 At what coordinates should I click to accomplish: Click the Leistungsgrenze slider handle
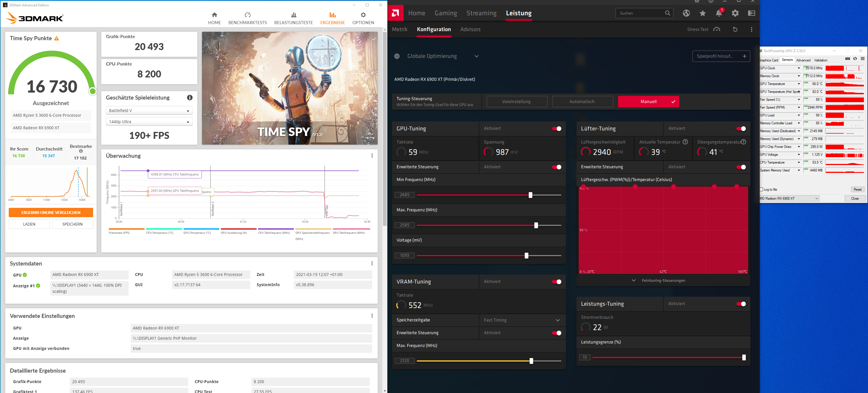click(x=744, y=357)
